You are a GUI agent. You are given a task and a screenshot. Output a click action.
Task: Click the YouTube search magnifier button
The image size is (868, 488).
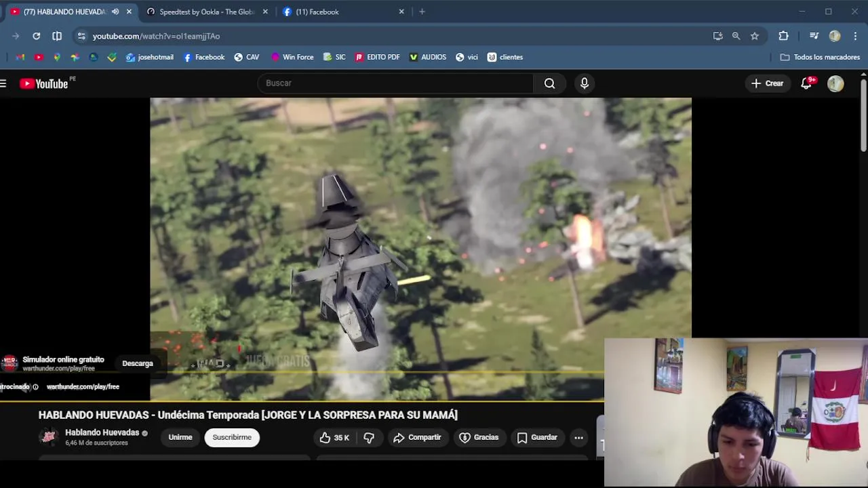pos(549,83)
